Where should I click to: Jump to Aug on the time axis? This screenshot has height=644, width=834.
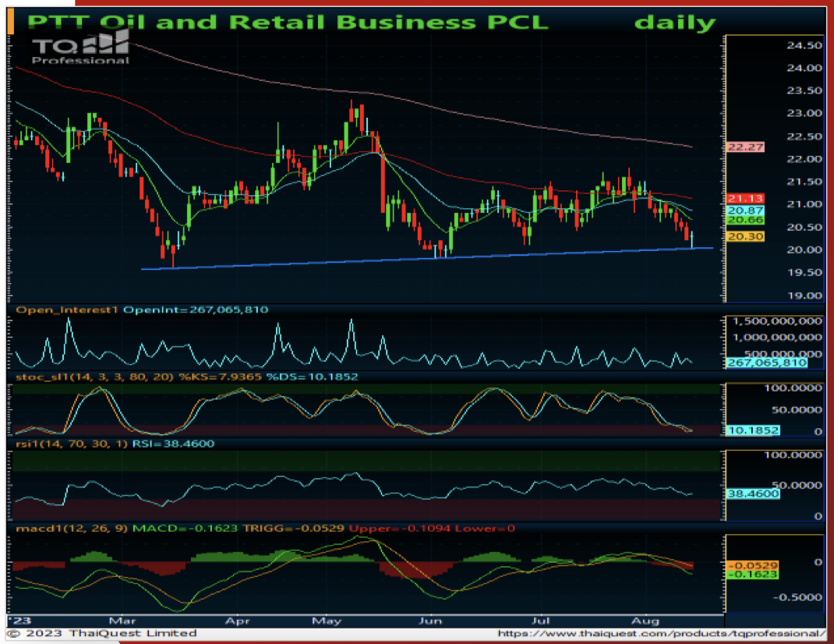click(x=645, y=621)
